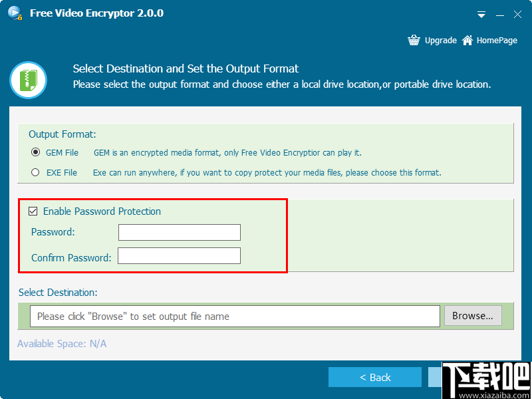The image size is (532, 399).
Task: Click the Available Space: N/A indicator
Action: coord(62,344)
